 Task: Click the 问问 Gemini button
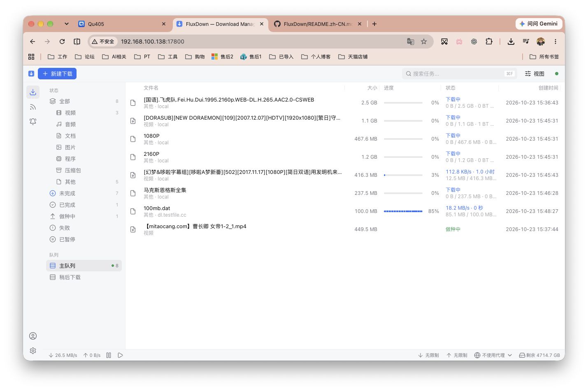pos(539,24)
